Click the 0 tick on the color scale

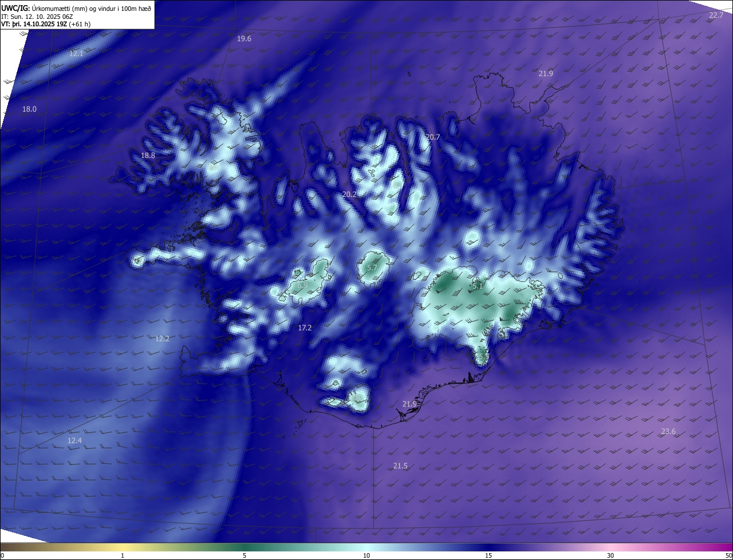coord(2,555)
